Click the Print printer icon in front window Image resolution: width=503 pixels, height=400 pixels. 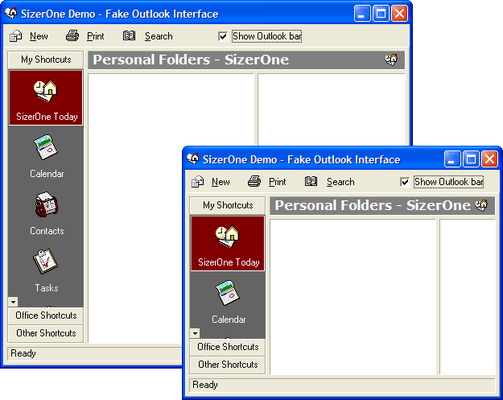[254, 181]
